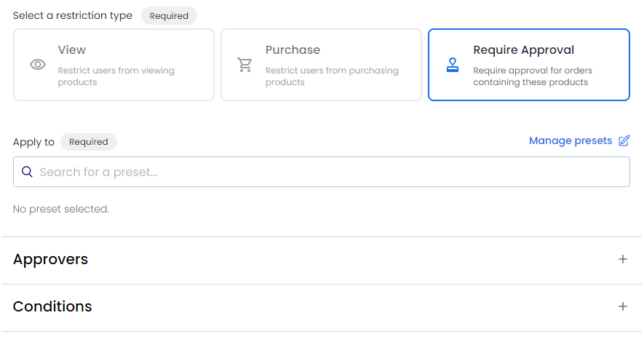Click the 'No preset selected.' message
The image size is (644, 342).
coord(61,209)
